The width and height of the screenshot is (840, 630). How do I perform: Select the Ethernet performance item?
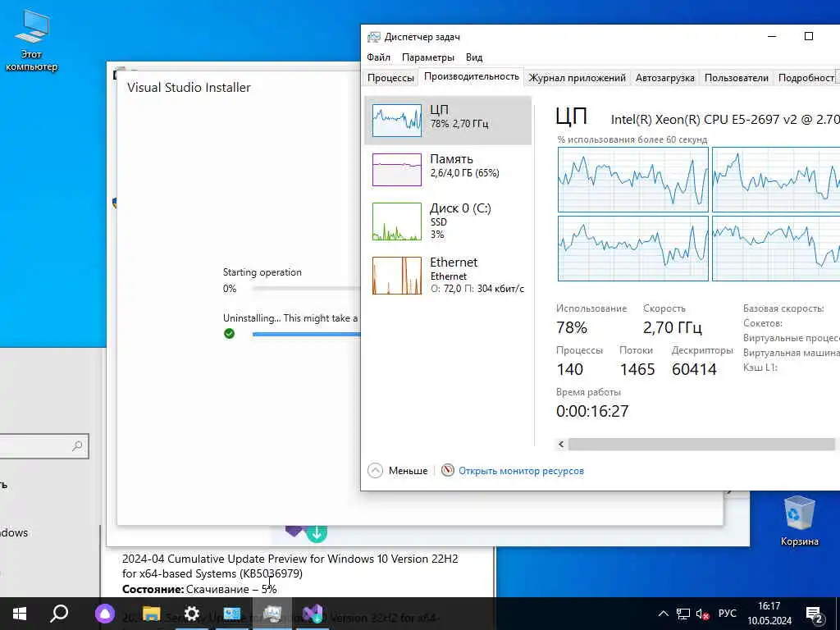coord(448,276)
